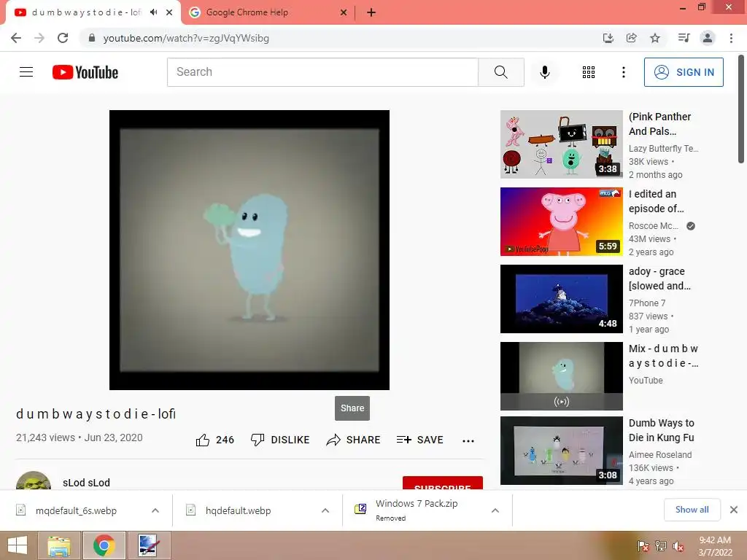Open Dumb Ways to Die Kung Fu thumbnail

pyautogui.click(x=561, y=451)
